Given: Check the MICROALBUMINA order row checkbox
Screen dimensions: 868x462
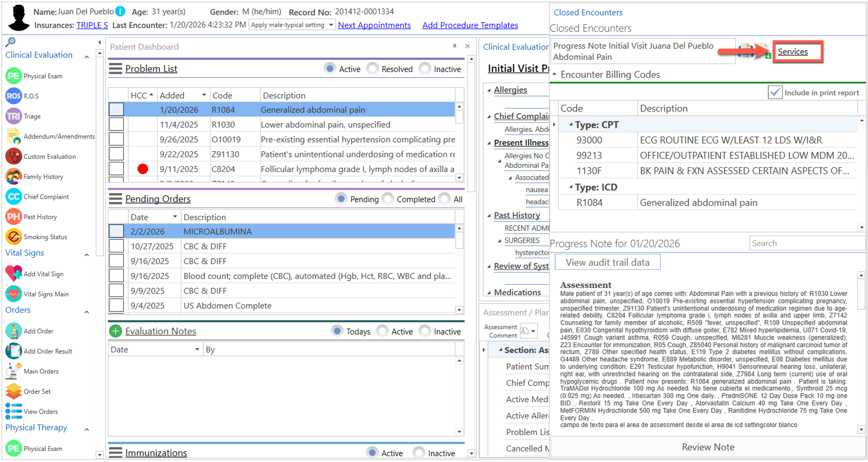Looking at the screenshot, I should pos(116,231).
